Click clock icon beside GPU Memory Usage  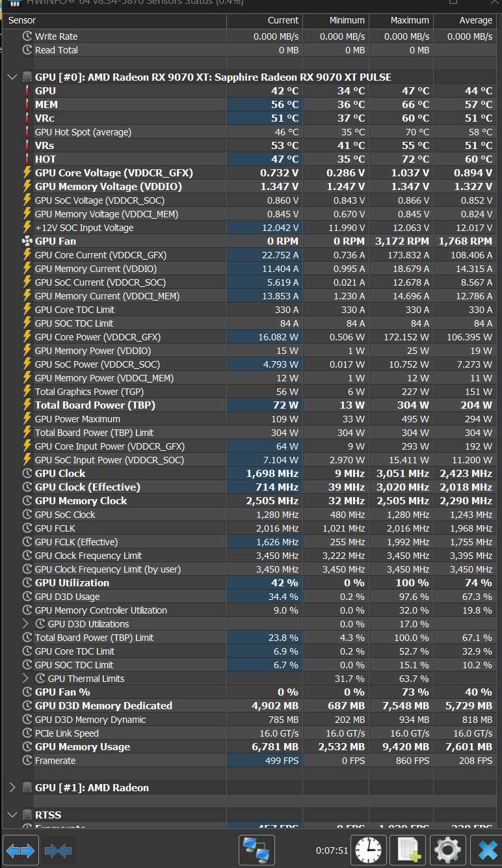click(27, 747)
